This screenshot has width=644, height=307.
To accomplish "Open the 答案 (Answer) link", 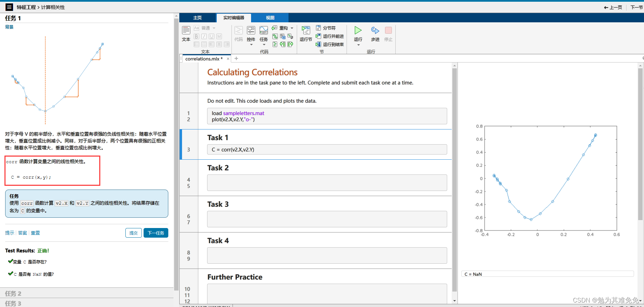I will 22,233.
